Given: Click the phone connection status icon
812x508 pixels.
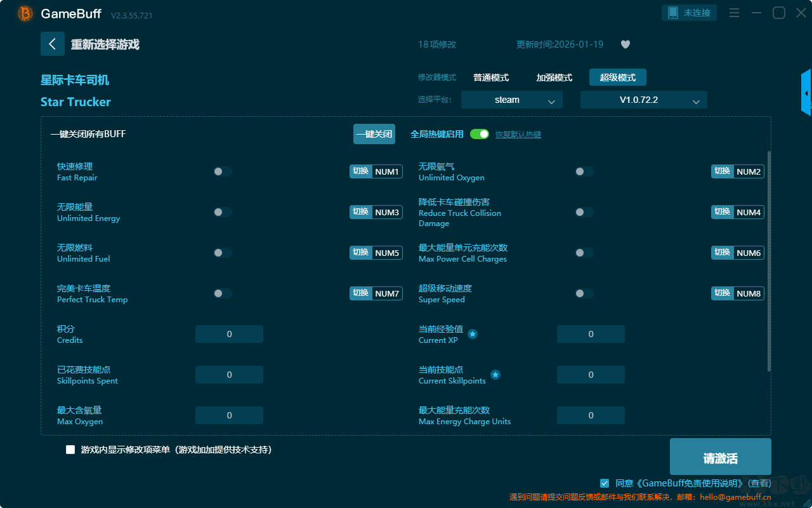Looking at the screenshot, I should [673, 13].
